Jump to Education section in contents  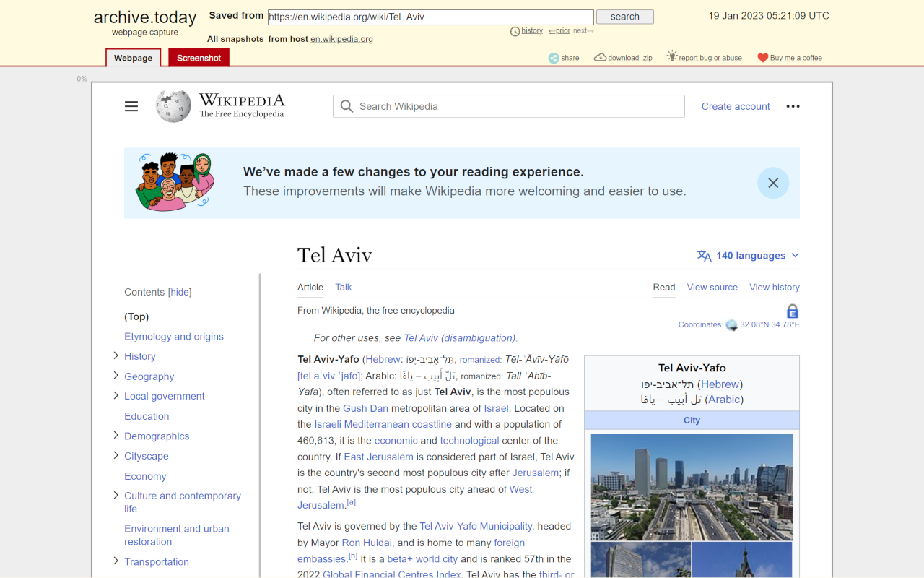[147, 416]
